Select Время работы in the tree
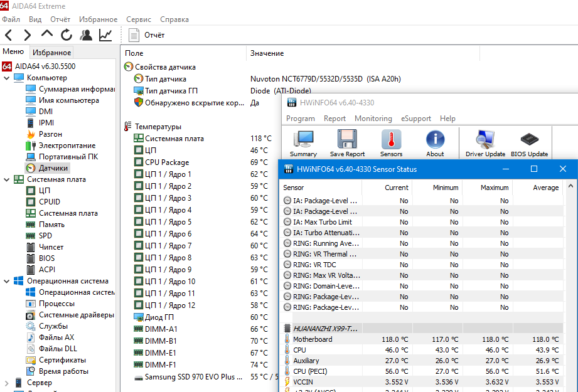Viewport: 578px width, 392px height. [57, 371]
